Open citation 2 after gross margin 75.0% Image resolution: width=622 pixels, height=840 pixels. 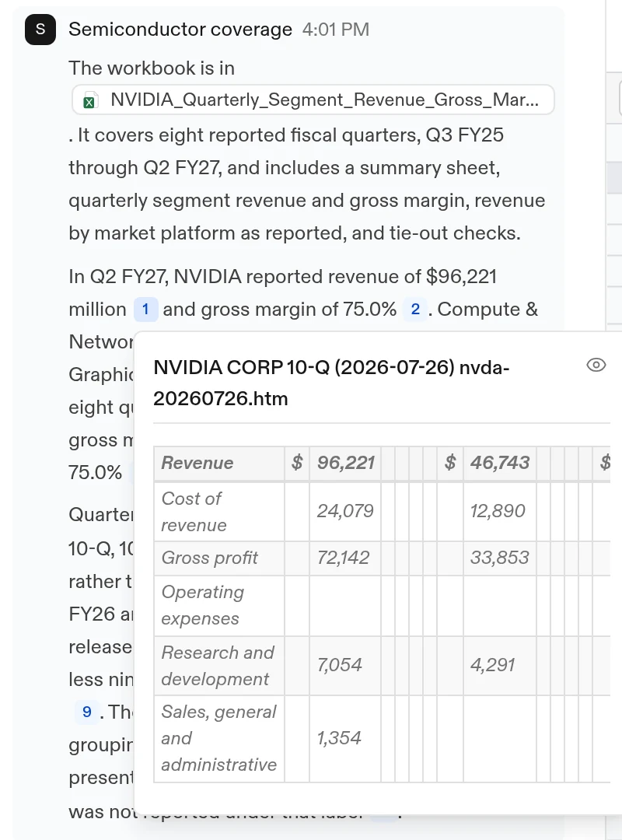coord(415,310)
